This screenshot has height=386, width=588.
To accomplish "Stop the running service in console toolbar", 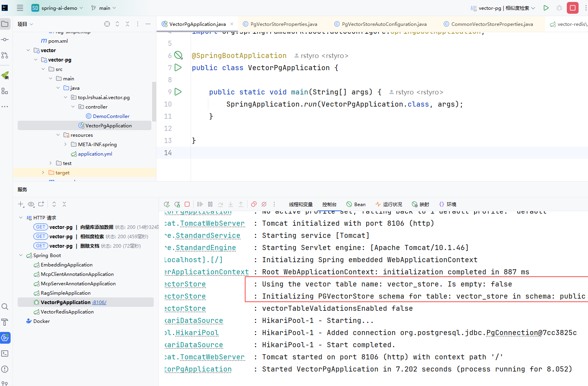I will point(187,204).
